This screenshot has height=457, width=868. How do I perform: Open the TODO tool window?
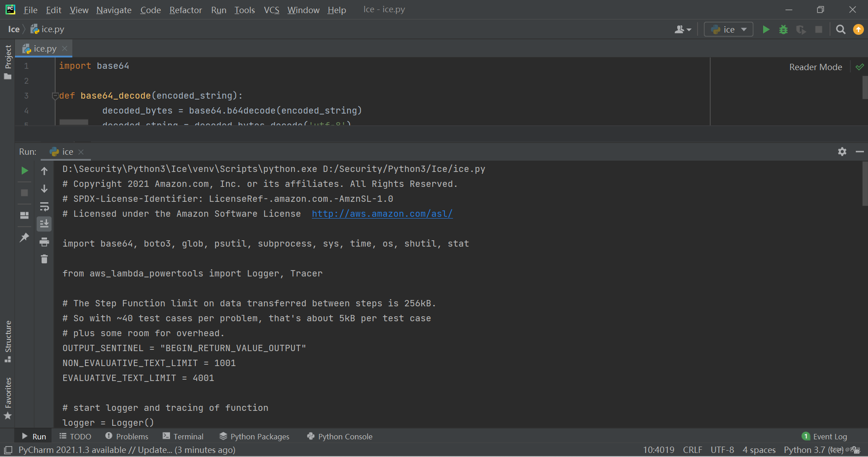pos(75,436)
